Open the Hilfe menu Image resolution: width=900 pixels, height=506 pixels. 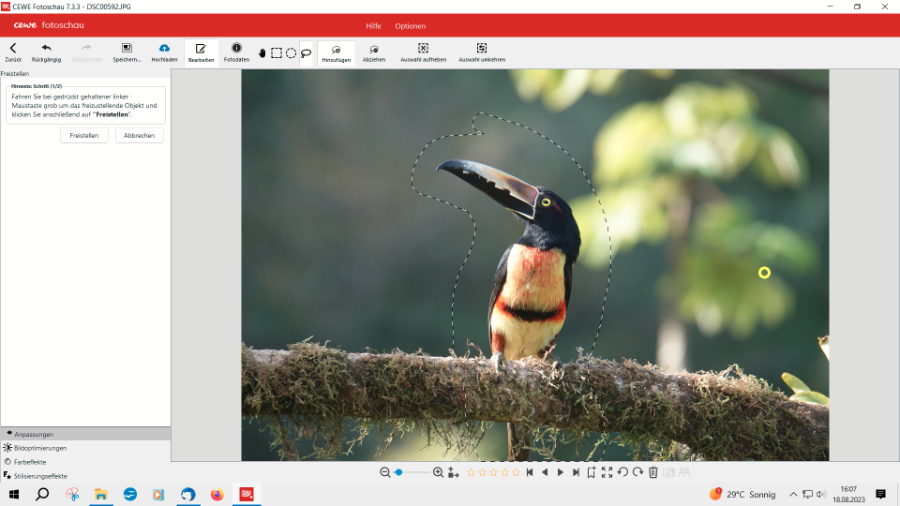tap(373, 26)
